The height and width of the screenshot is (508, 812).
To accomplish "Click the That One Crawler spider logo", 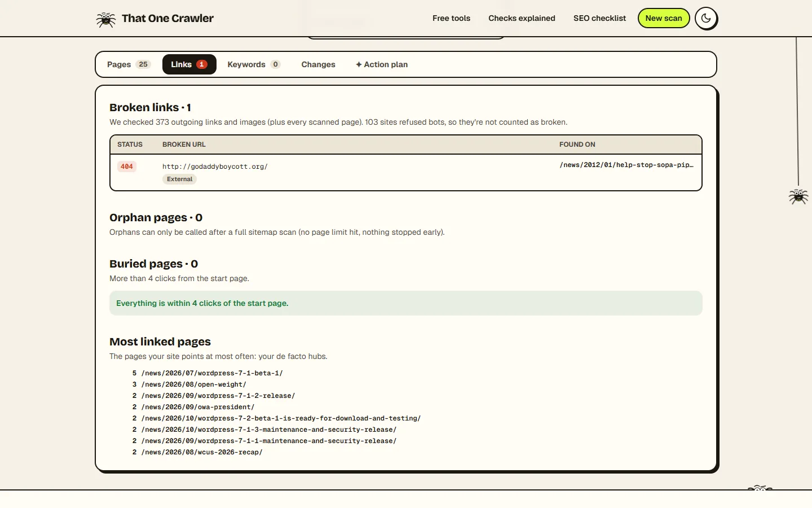I will (106, 19).
